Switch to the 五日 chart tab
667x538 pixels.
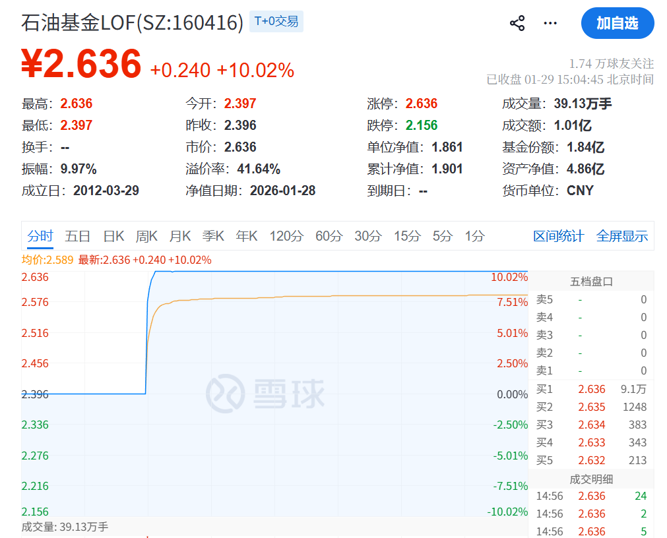78,236
